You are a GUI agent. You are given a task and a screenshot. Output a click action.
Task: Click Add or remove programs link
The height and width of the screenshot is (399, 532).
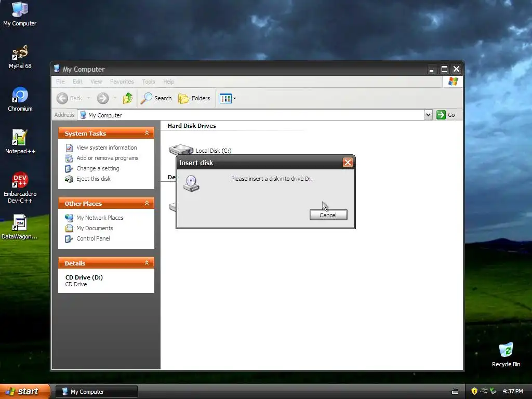[107, 158]
